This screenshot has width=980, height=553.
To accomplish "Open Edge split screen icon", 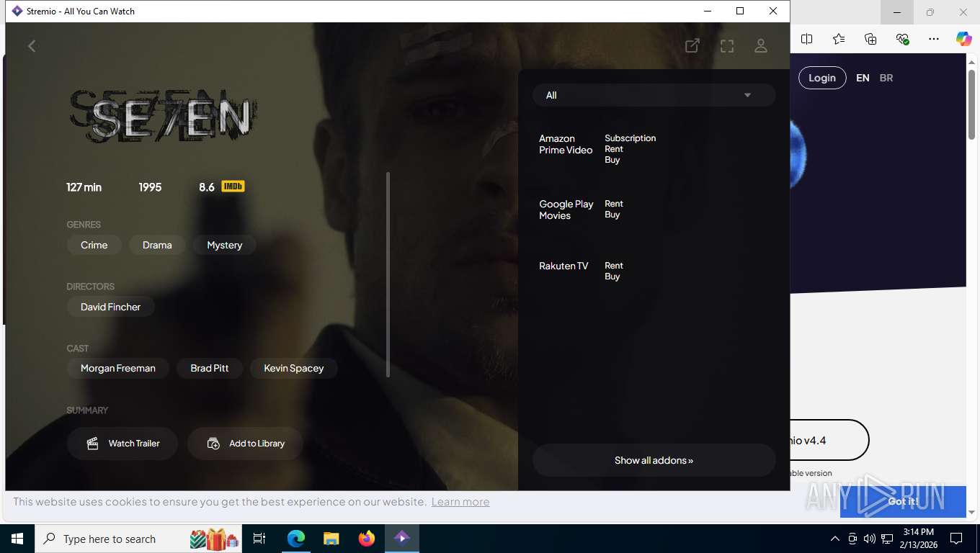I will click(807, 39).
